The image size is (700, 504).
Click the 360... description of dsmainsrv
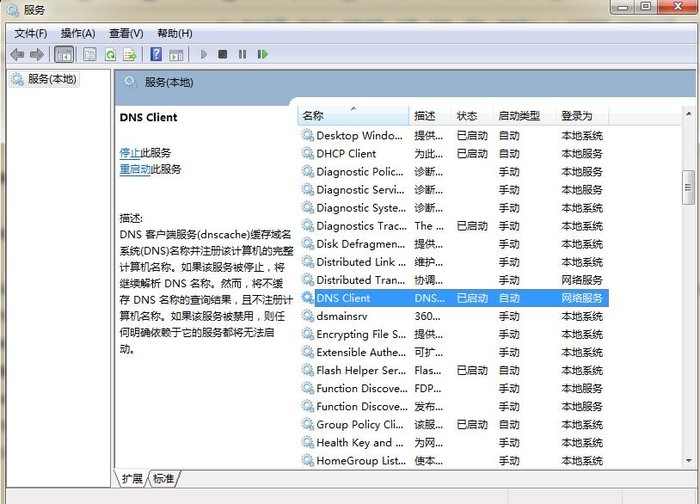pyautogui.click(x=427, y=316)
